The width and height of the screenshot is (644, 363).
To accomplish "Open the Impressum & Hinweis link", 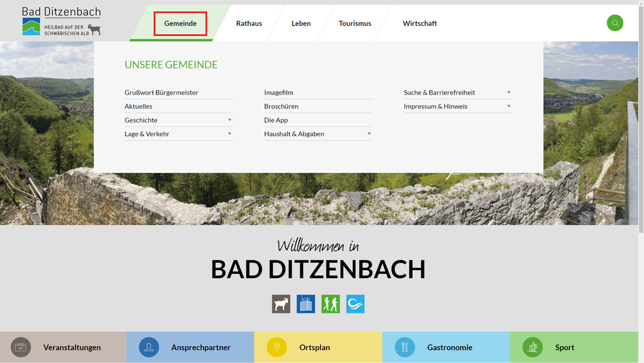I will coord(435,106).
